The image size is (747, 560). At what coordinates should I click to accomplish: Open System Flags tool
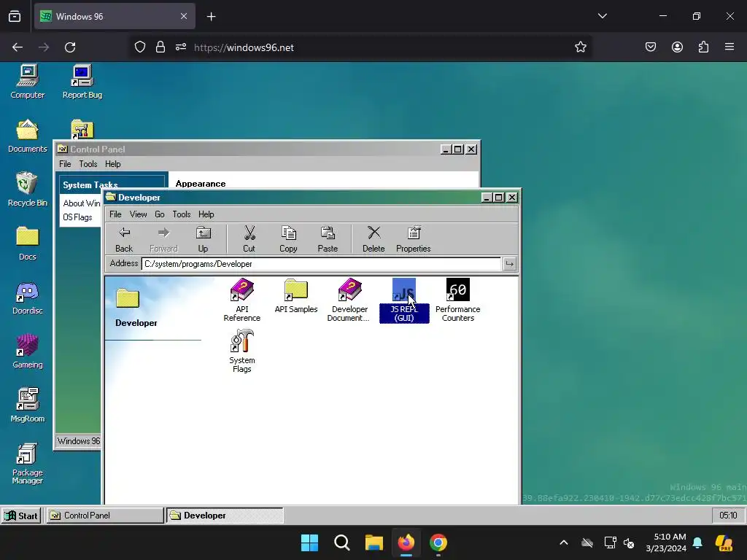point(242,351)
